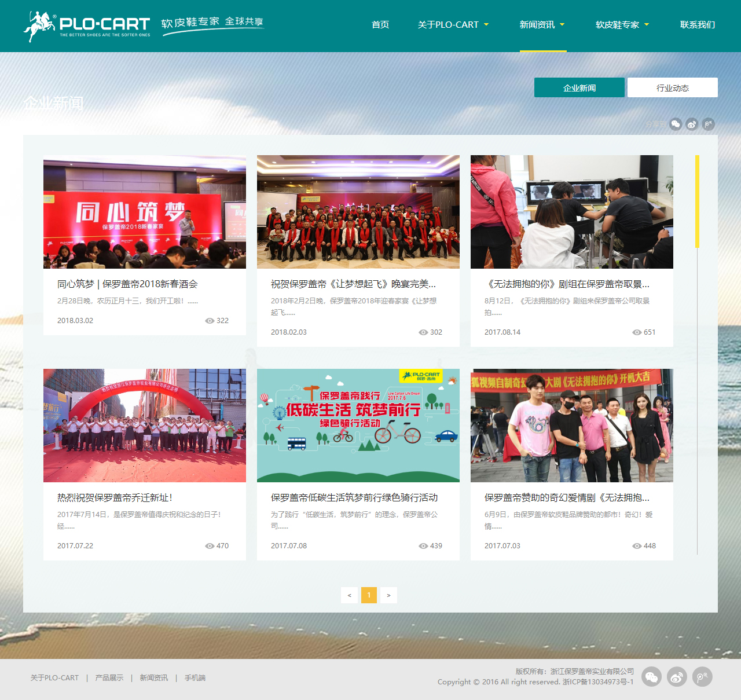Image resolution: width=741 pixels, height=700 pixels.
Task: Open Tencent Weibo icon in footer
Action: 702,677
